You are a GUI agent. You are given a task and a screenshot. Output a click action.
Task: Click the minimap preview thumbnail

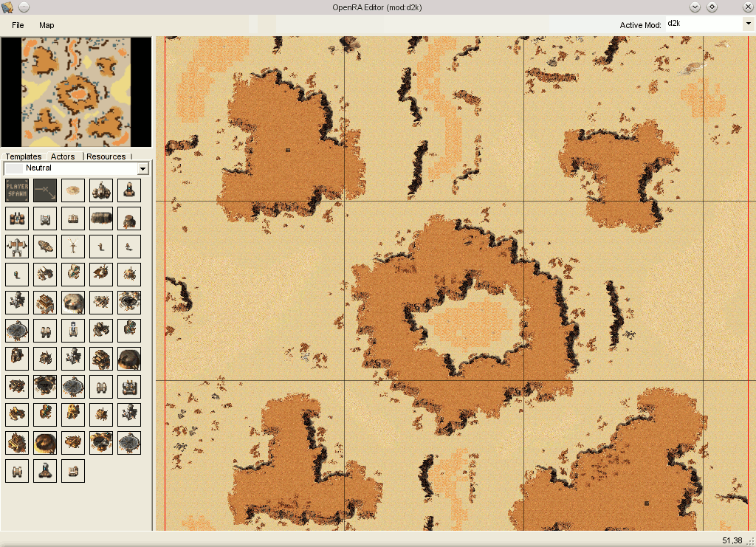coord(76,92)
